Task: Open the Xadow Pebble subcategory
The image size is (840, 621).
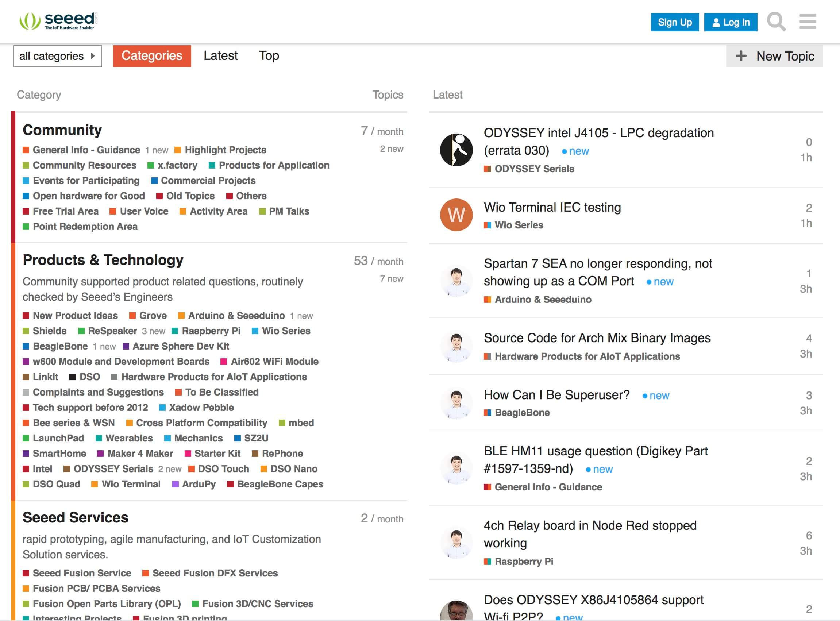Action: (197, 408)
